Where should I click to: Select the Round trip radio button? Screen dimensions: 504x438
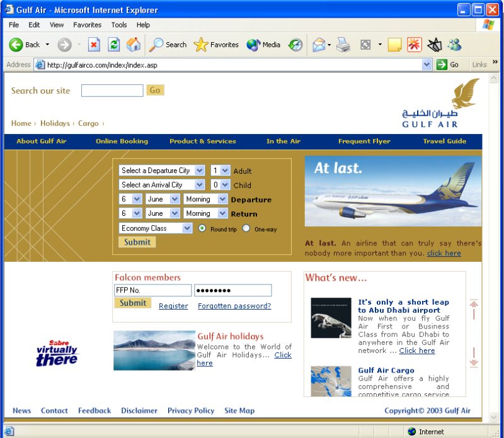pyautogui.click(x=202, y=228)
